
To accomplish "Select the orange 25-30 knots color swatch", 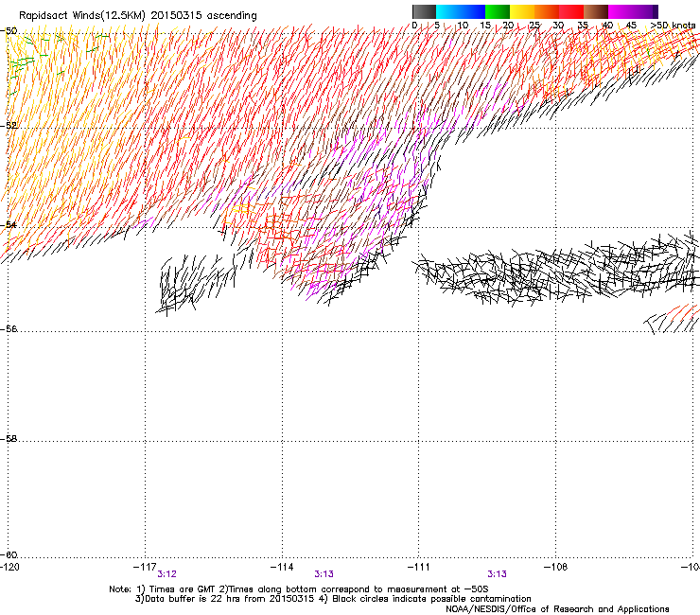I will click(547, 11).
